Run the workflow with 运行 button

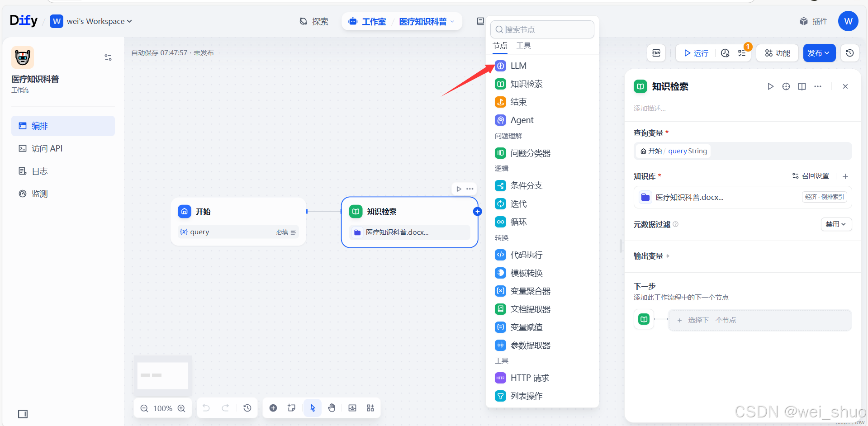(695, 53)
